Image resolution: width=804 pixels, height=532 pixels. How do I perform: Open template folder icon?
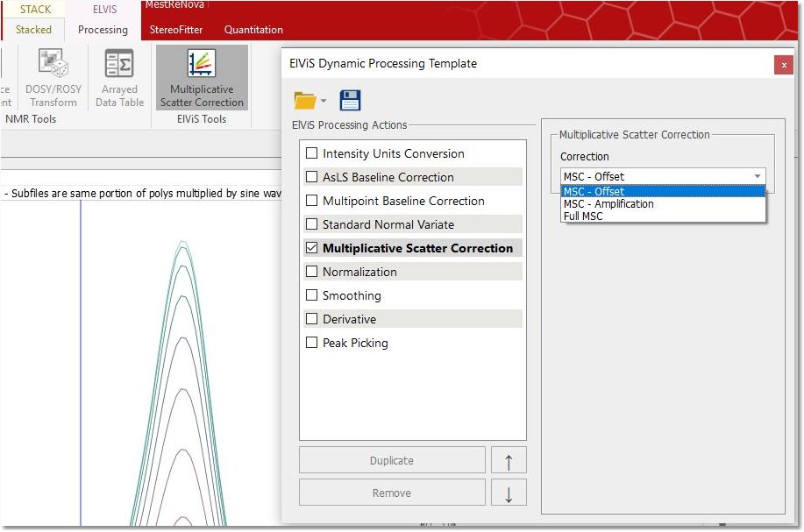pos(304,101)
